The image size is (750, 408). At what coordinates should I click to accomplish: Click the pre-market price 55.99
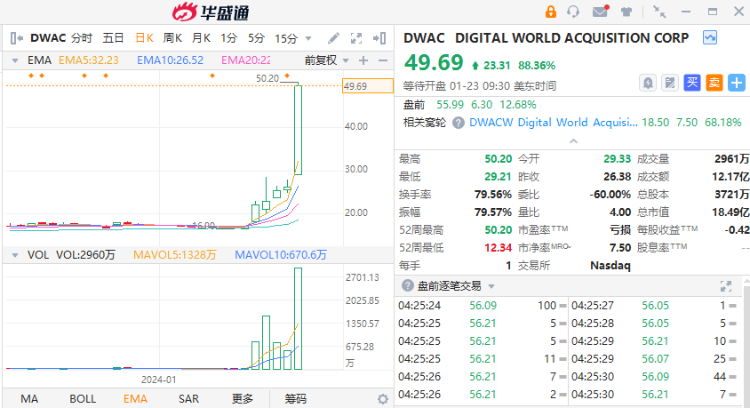point(450,105)
